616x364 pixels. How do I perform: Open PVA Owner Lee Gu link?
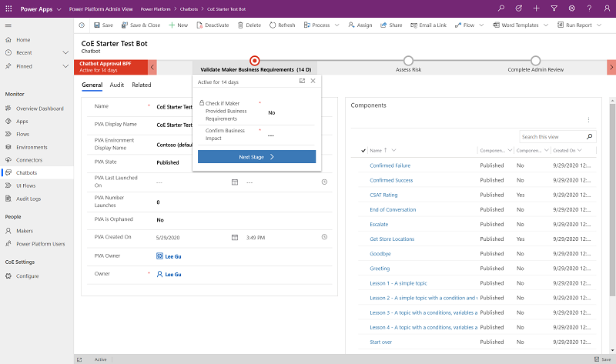point(172,256)
